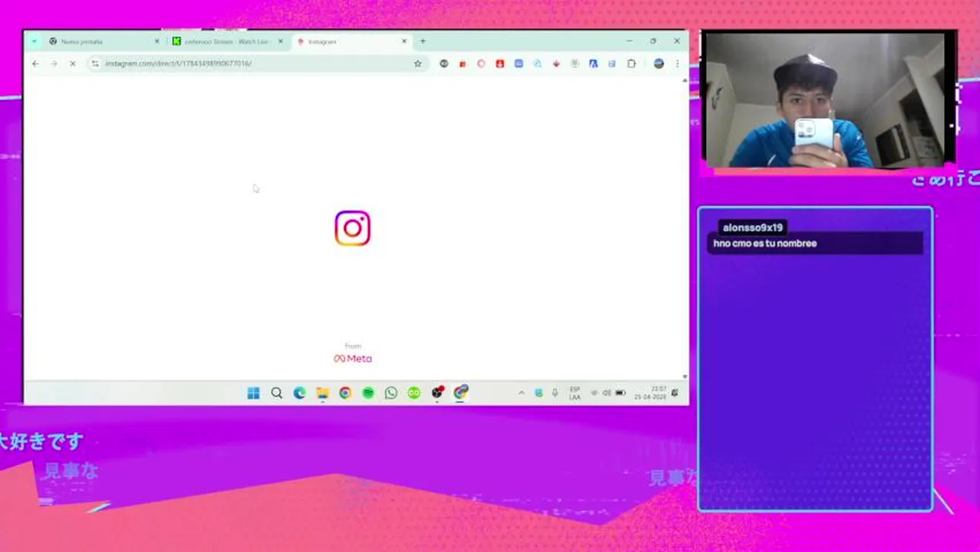Click the translate extension icon

(594, 64)
